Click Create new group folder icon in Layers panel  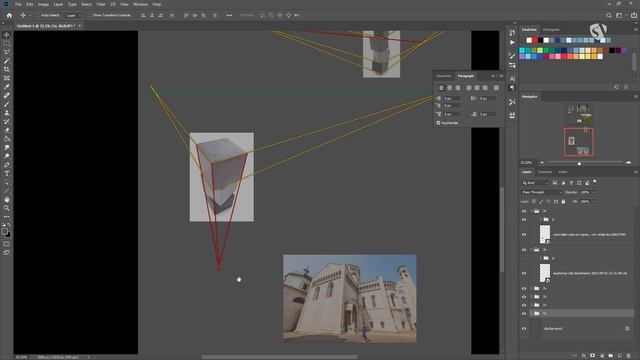(611, 356)
